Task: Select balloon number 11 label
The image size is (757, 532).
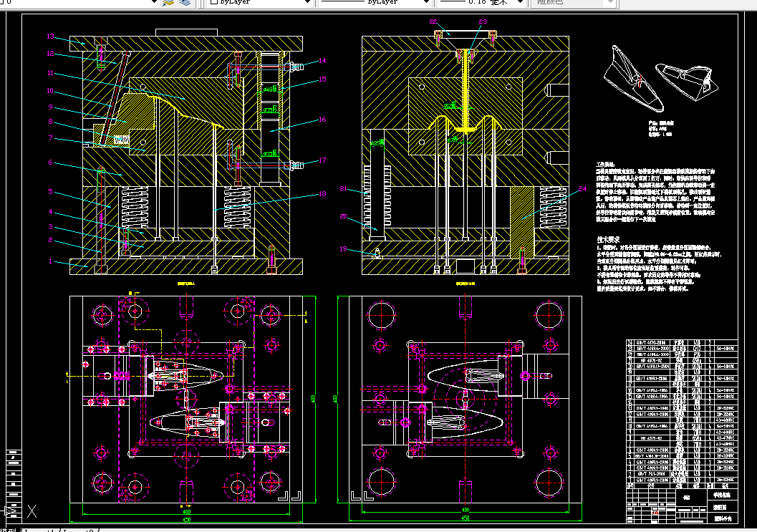Action: pyautogui.click(x=50, y=73)
